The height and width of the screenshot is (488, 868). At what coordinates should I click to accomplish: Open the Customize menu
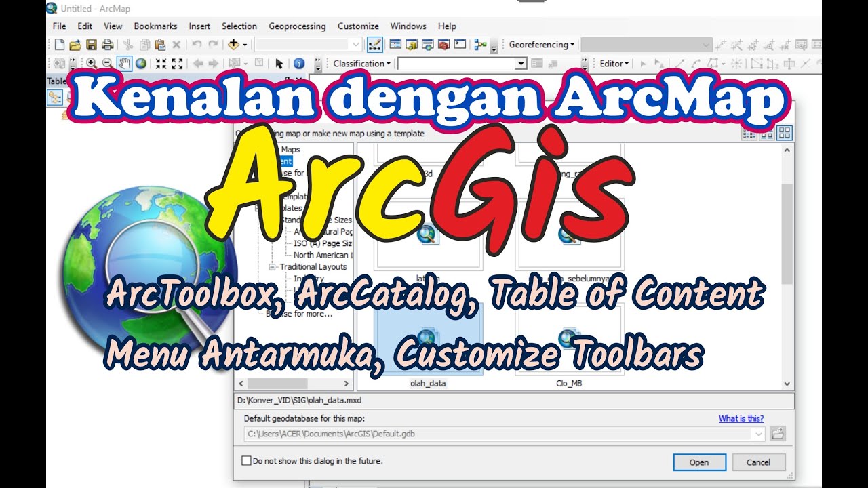click(358, 26)
